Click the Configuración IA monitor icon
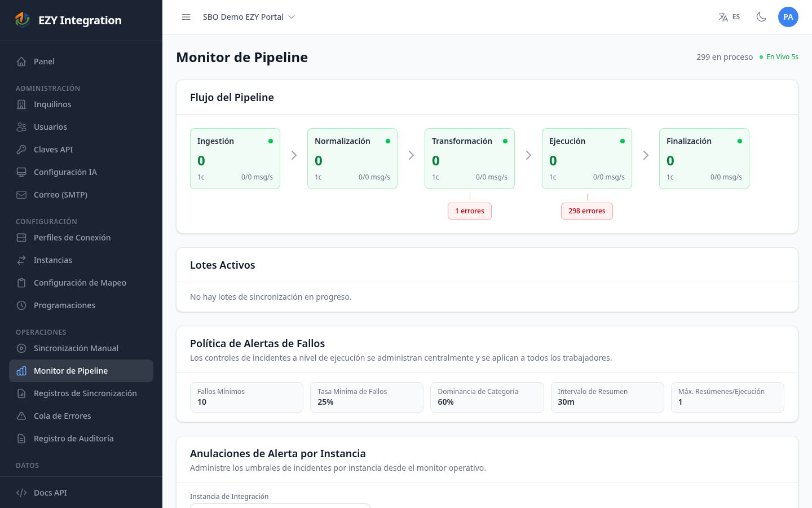This screenshot has height=508, width=812. 21,172
